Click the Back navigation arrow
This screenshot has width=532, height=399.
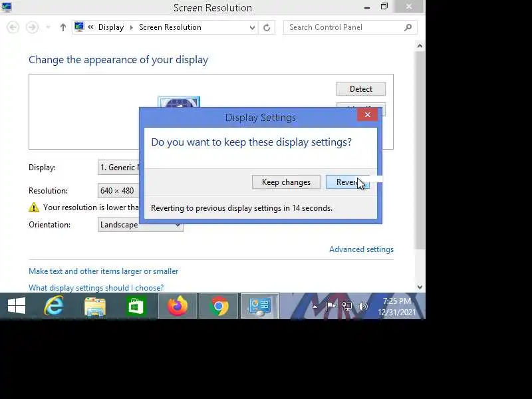click(x=13, y=27)
